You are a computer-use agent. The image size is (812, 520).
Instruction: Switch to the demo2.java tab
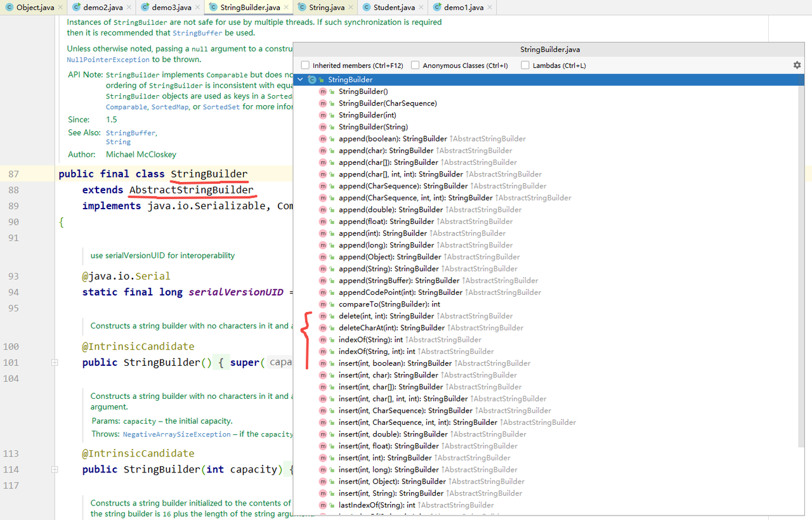101,8
